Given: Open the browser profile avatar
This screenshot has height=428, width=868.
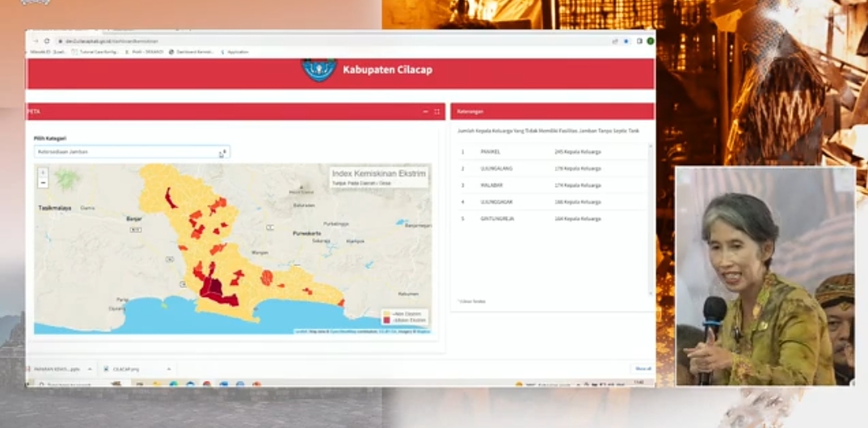Looking at the screenshot, I should (x=650, y=41).
